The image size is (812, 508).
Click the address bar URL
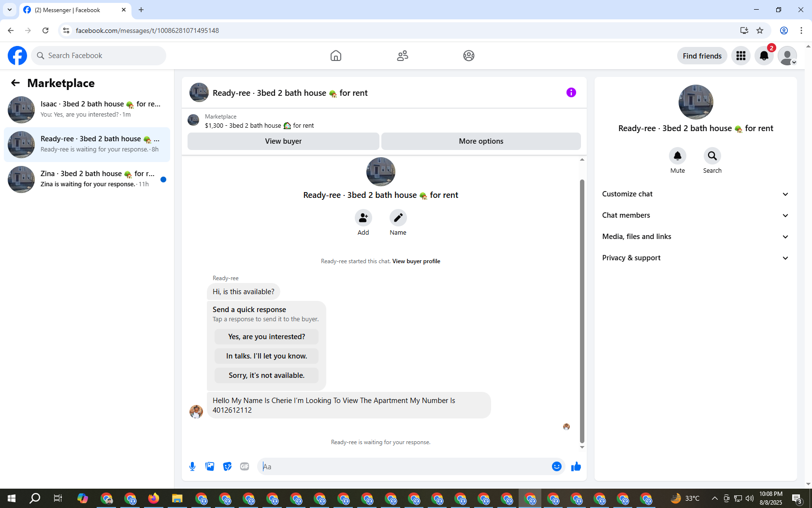coord(147,30)
